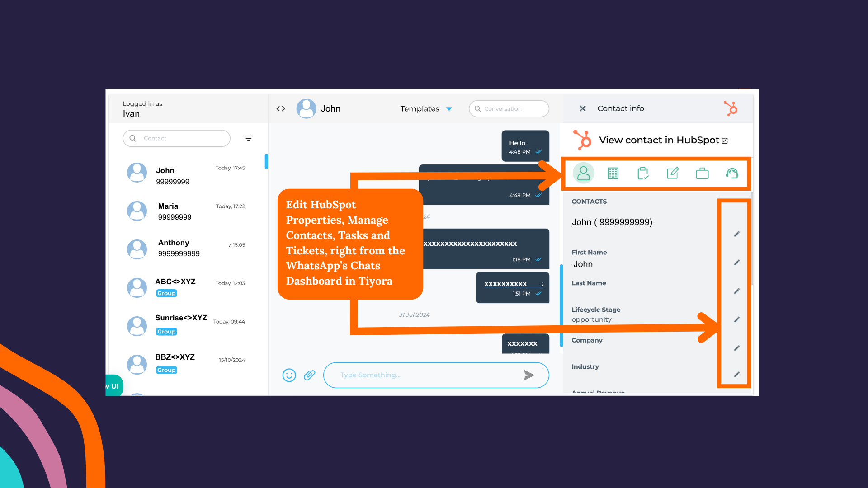
Task: Click Maria's avatar picture
Action: pos(137,211)
